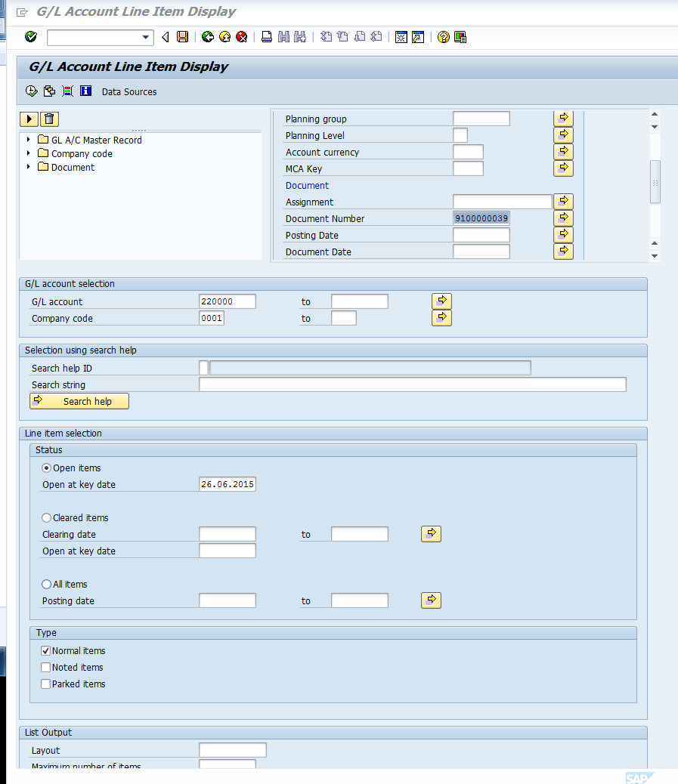Click the top scroll-up arrow of selection panel
This screenshot has width=678, height=784.
[655, 115]
